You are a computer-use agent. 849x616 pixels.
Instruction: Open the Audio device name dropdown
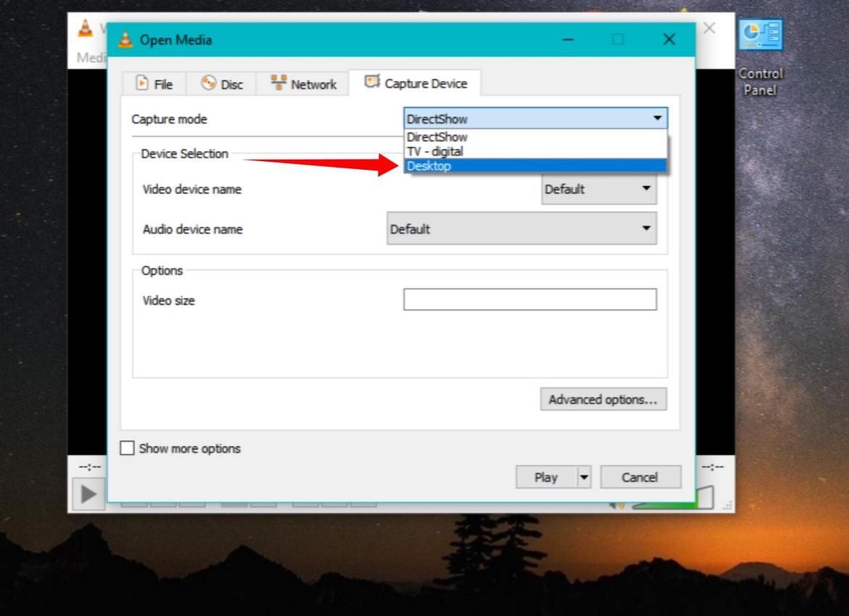point(522,229)
